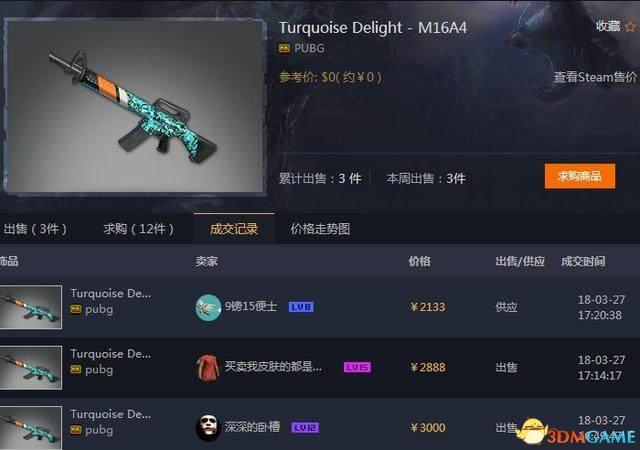
Task: Open the first row's item thumbnail
Action: click(31, 307)
